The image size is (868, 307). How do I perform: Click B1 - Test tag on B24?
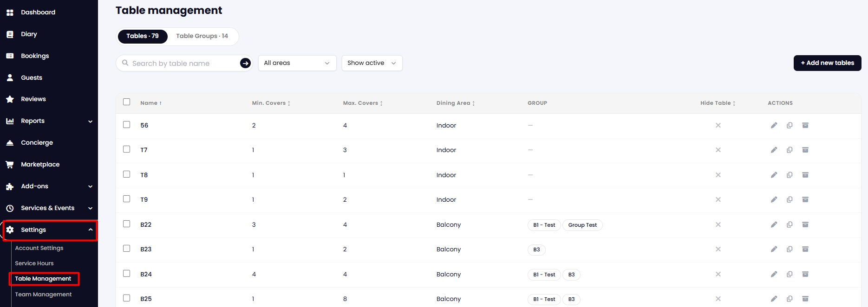coord(544,275)
